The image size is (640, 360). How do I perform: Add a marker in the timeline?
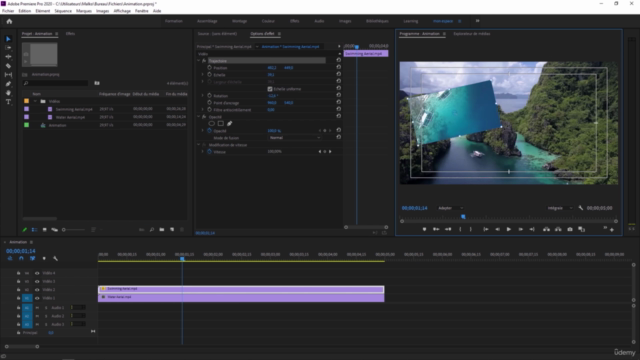[44, 258]
